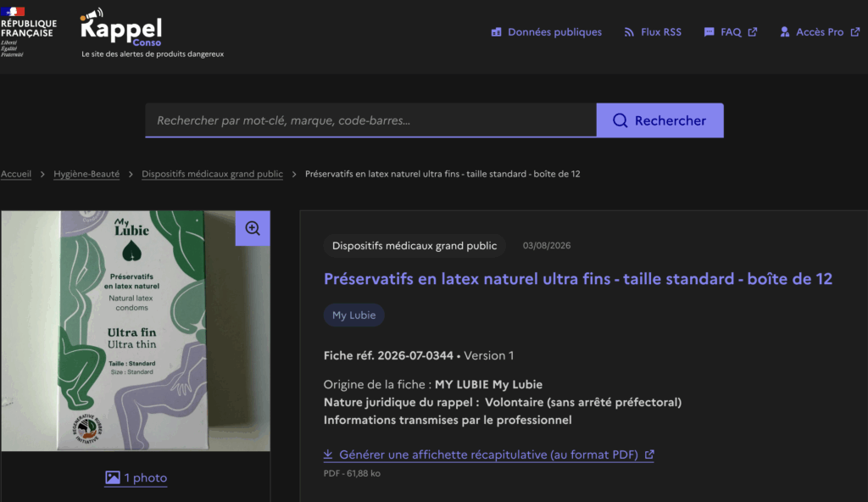Open the 1 photo gallery link

pyautogui.click(x=136, y=477)
